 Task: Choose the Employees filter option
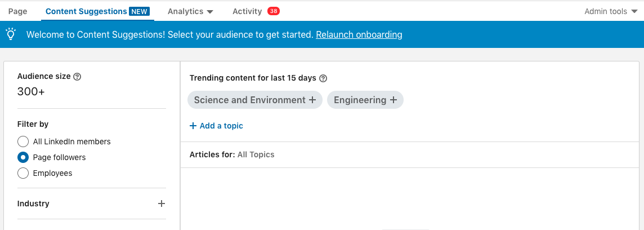(x=23, y=173)
